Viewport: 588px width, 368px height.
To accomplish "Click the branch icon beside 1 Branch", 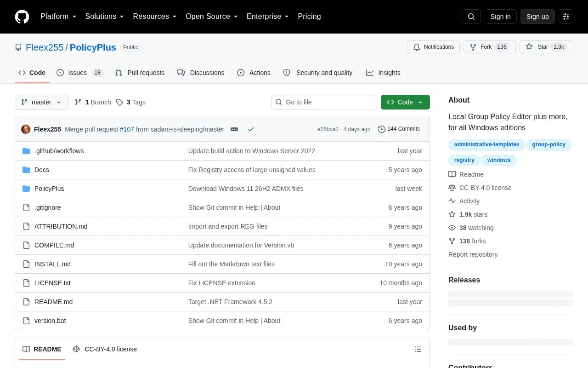I will pyautogui.click(x=78, y=102).
